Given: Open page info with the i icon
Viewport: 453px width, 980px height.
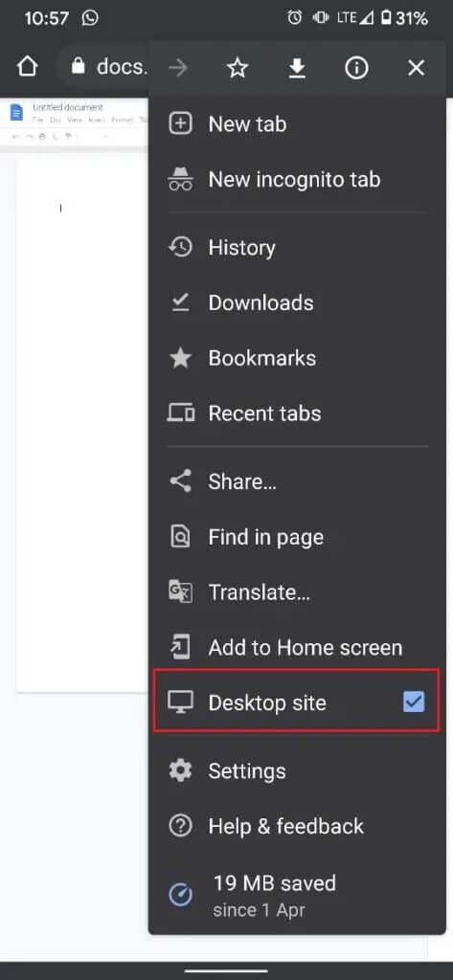Looking at the screenshot, I should pos(356,68).
